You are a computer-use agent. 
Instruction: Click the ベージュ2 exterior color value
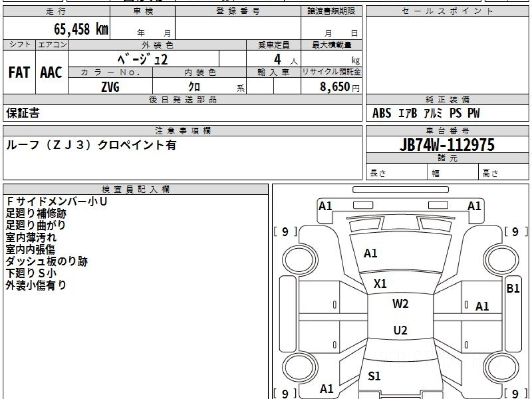tap(143, 59)
